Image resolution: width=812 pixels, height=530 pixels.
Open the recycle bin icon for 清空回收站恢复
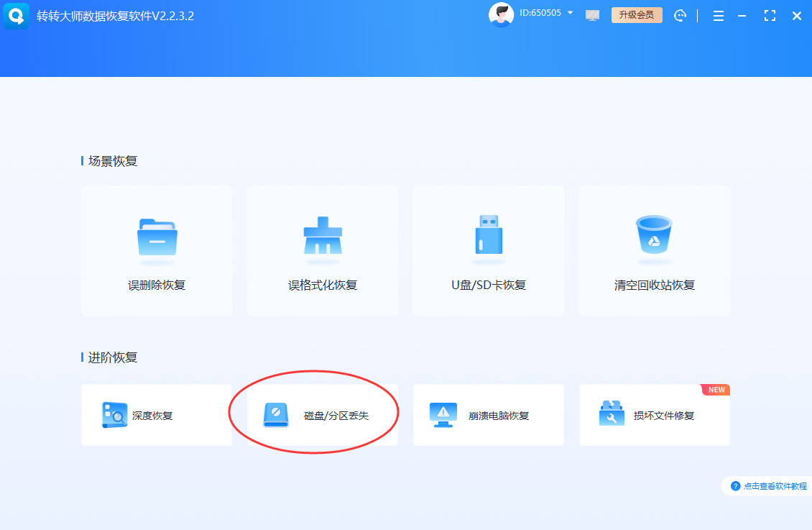click(x=654, y=235)
